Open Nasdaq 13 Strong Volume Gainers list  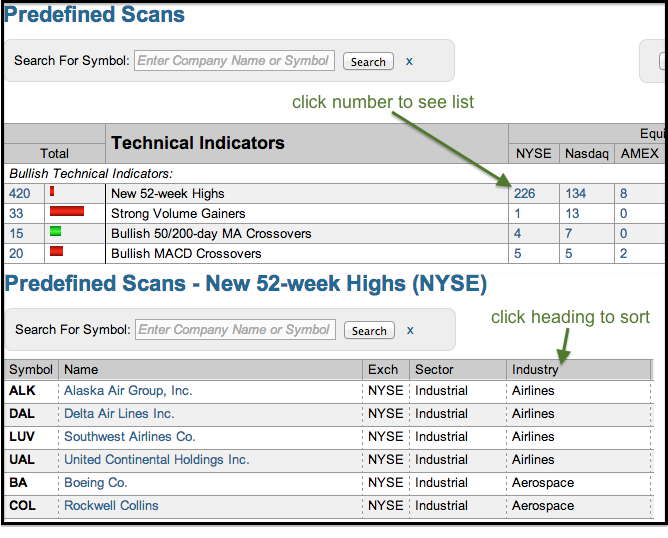[x=572, y=213]
